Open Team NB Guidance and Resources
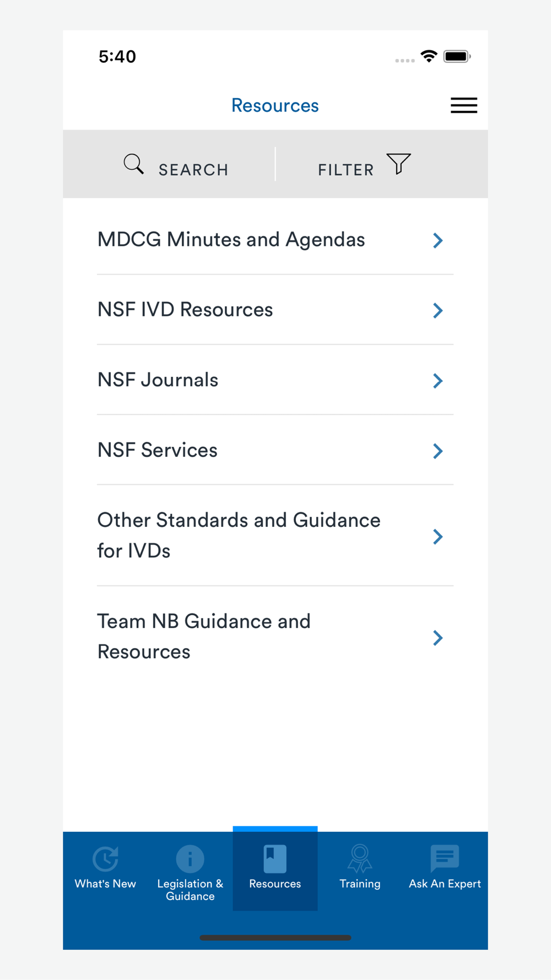This screenshot has width=551, height=980. pos(275,637)
